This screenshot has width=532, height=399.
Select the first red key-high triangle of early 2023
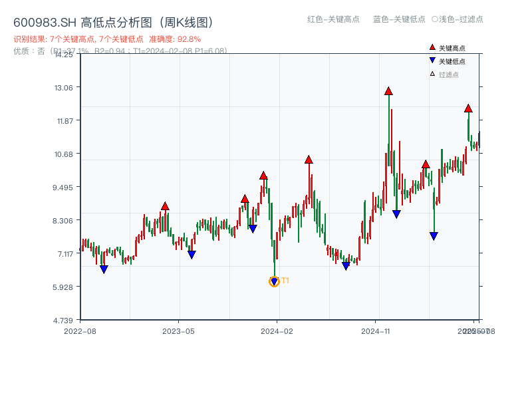165,206
